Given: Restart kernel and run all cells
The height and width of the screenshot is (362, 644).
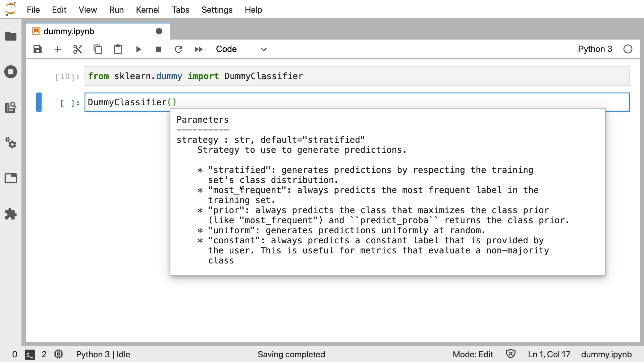Looking at the screenshot, I should point(199,50).
